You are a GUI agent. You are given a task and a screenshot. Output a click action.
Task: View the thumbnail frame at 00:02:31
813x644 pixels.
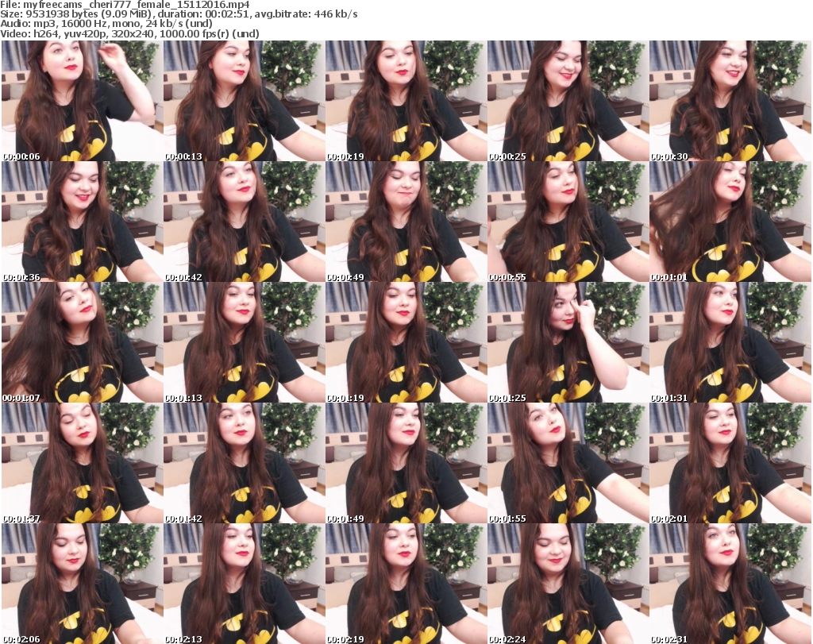point(730,584)
